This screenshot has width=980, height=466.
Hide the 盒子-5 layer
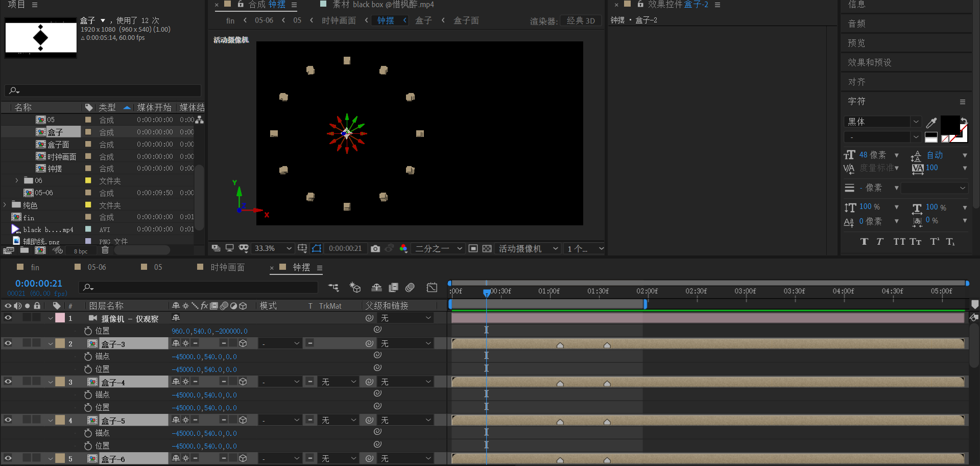pyautogui.click(x=8, y=420)
